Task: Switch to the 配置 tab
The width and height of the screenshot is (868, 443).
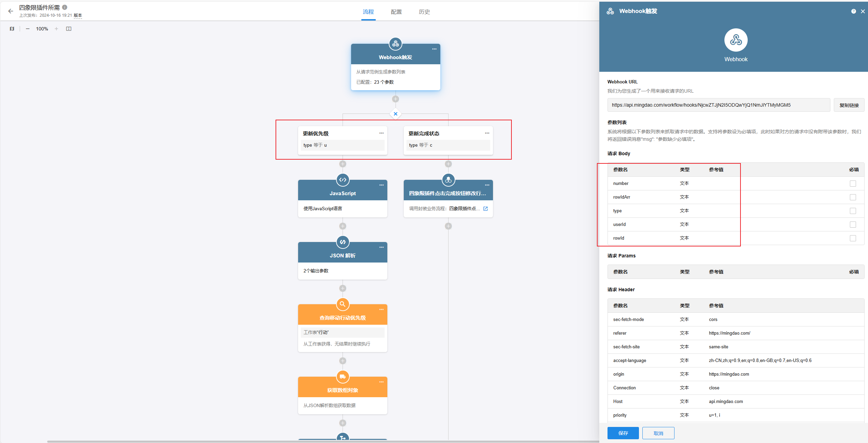Action: [x=396, y=12]
